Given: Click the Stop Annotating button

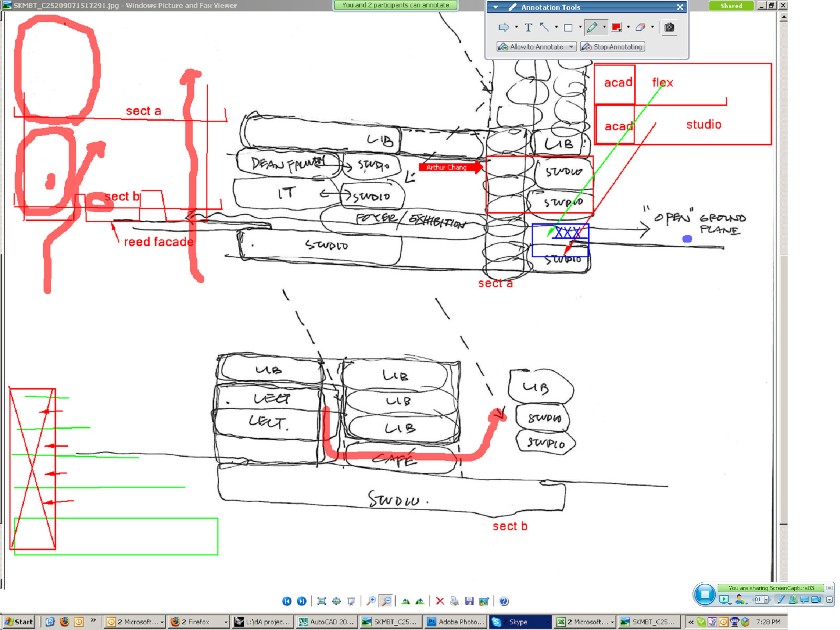Looking at the screenshot, I should click(613, 47).
